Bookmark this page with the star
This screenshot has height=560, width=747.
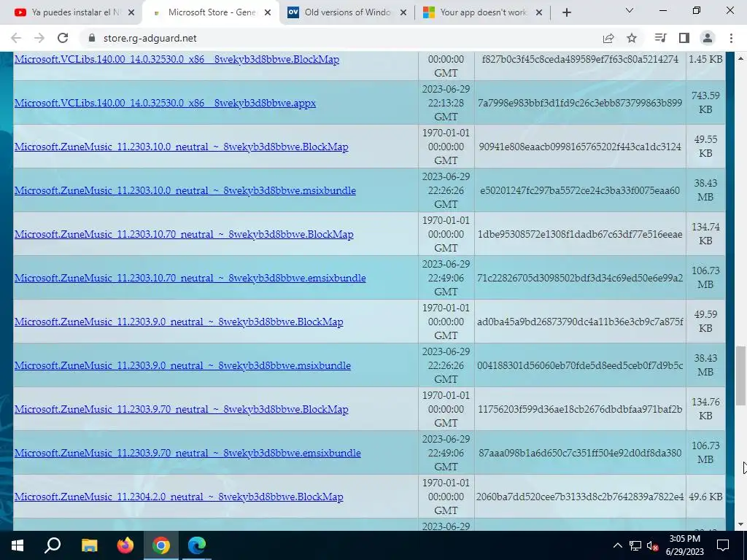pyautogui.click(x=632, y=38)
